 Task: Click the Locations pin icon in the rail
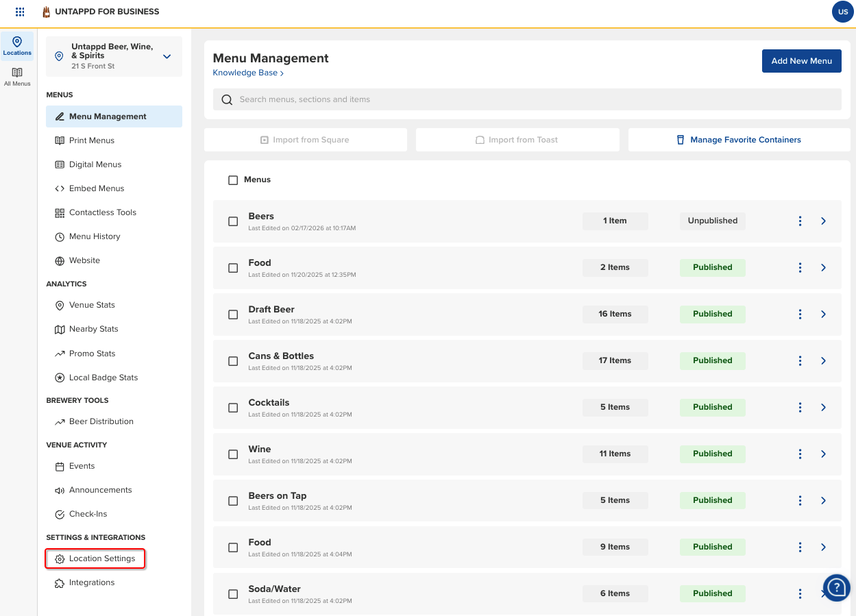(17, 42)
